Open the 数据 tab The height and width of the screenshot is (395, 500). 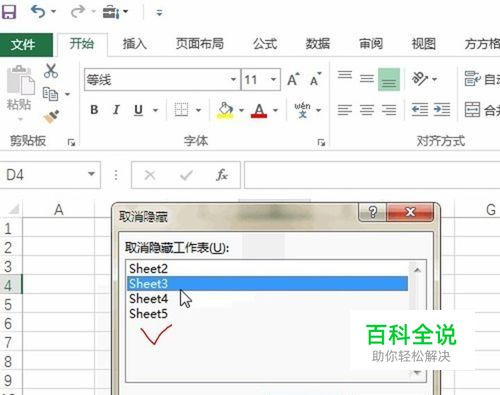(x=318, y=44)
